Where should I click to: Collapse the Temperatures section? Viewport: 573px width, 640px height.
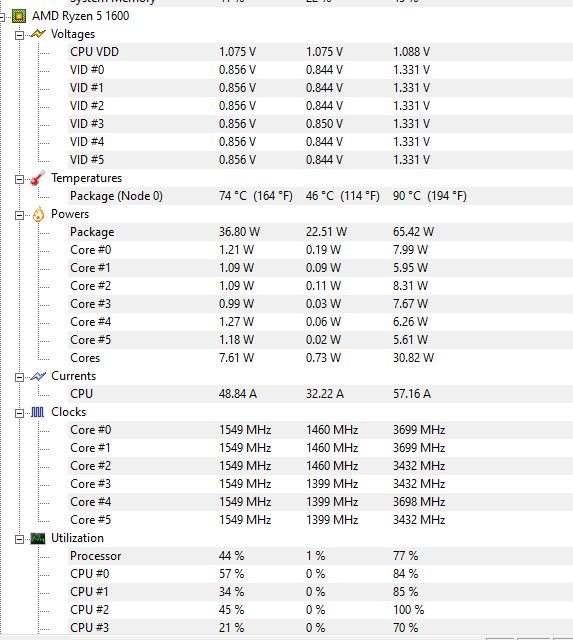[x=19, y=180]
